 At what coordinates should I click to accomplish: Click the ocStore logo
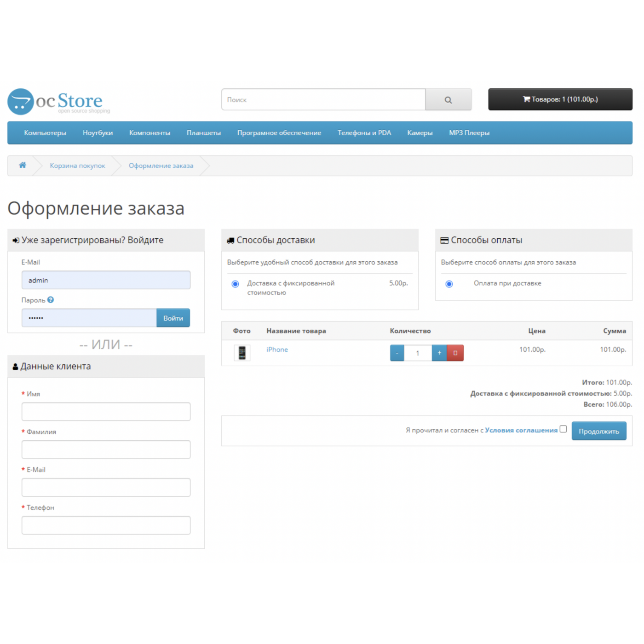59,101
